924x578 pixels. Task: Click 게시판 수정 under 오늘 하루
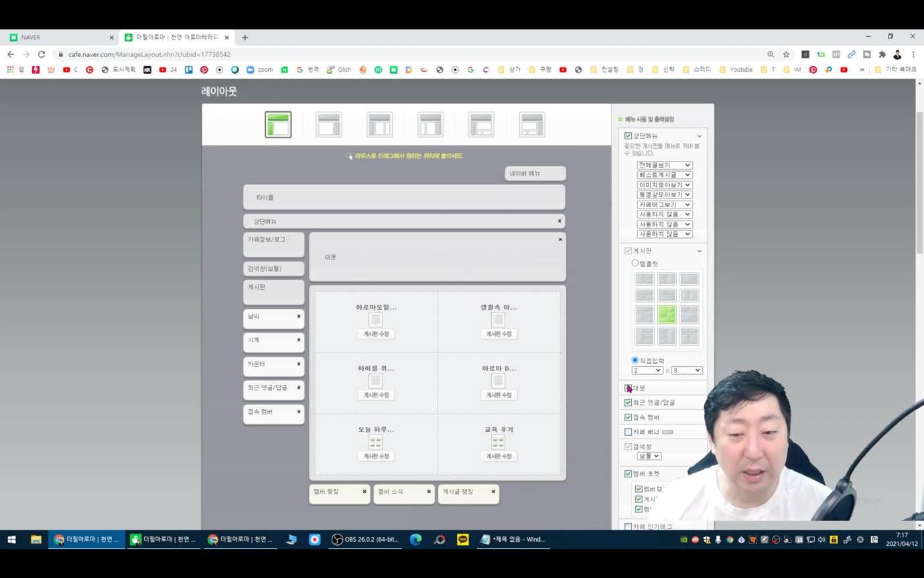coord(376,456)
